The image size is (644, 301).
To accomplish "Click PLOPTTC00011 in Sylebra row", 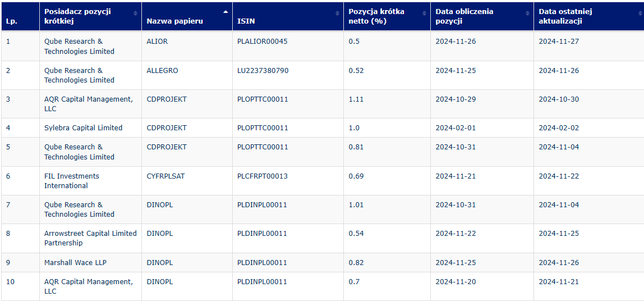I will pyautogui.click(x=263, y=128).
